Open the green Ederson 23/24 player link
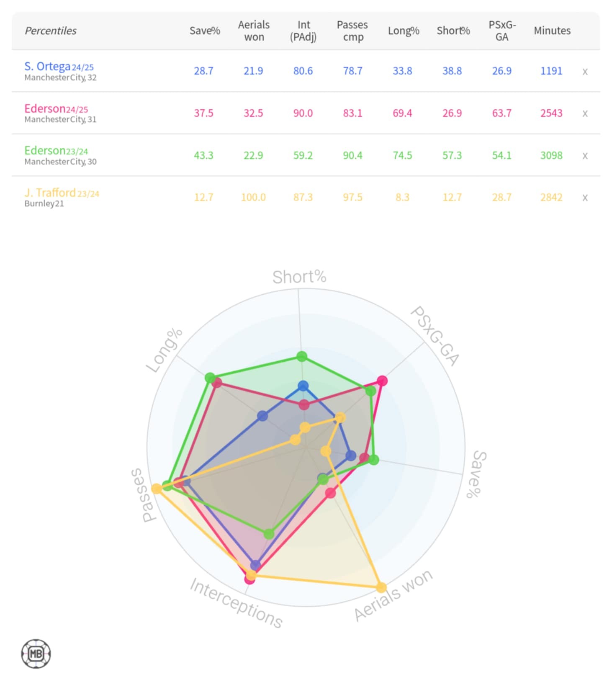 point(45,150)
